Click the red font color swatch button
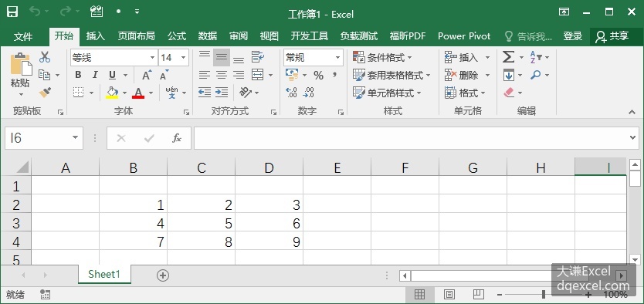The height and width of the screenshot is (304, 644). tap(138, 93)
